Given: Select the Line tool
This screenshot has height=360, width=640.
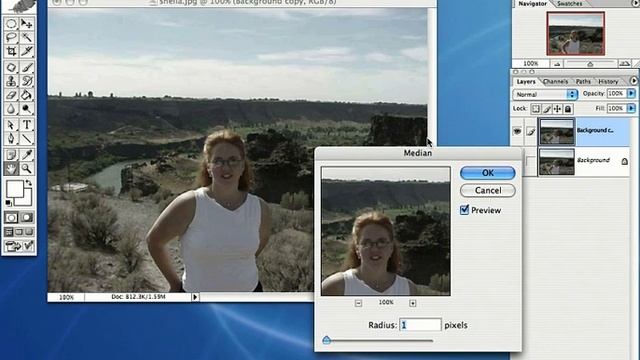Looking at the screenshot, I should click(x=27, y=138).
